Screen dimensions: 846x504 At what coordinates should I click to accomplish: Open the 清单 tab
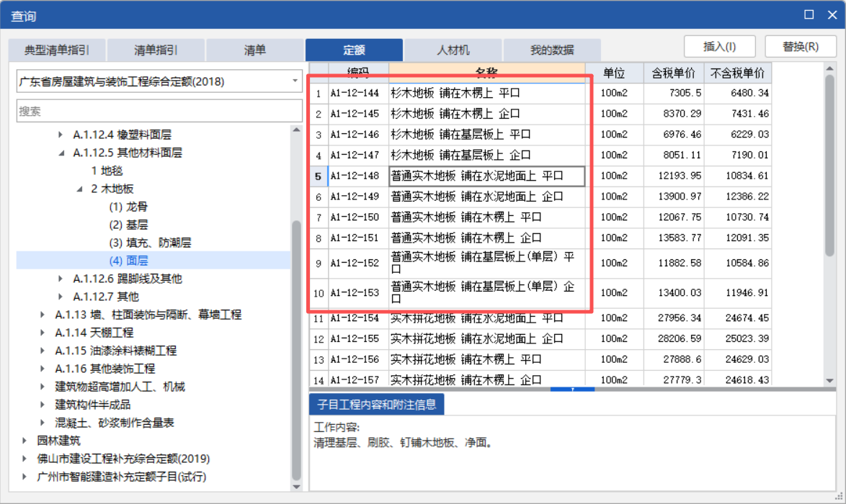[x=256, y=50]
